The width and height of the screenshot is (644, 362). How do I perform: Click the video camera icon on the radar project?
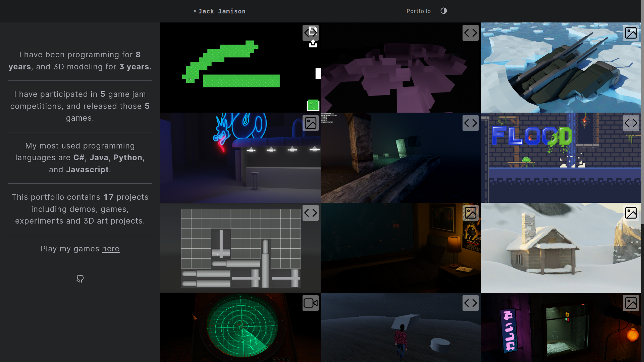click(310, 303)
